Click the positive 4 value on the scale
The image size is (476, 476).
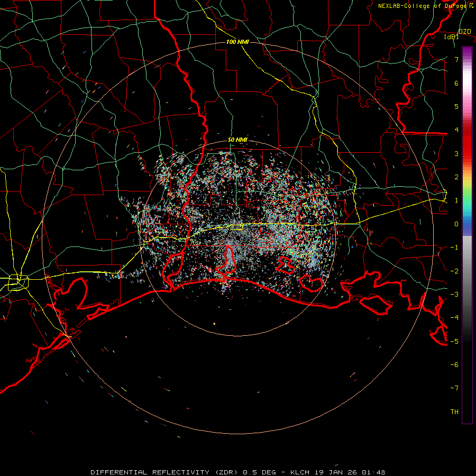(456, 130)
